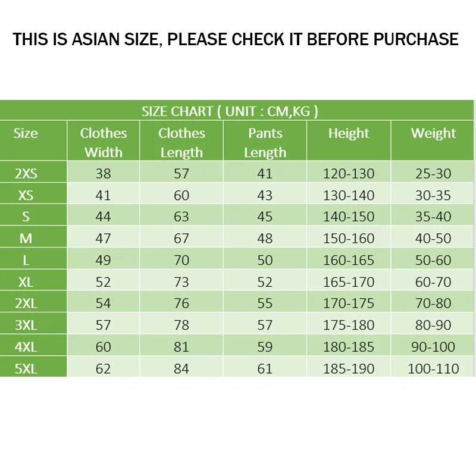Click the Weight column header
The image size is (476, 476).
click(433, 133)
